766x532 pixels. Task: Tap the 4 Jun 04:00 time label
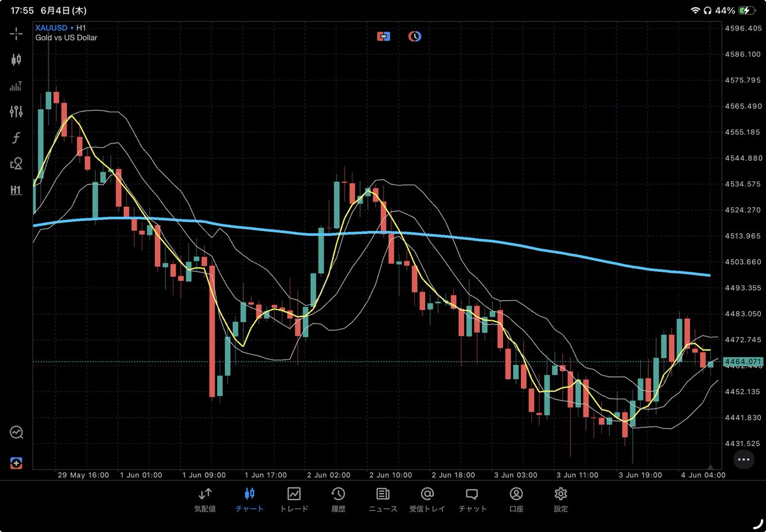tap(702, 475)
